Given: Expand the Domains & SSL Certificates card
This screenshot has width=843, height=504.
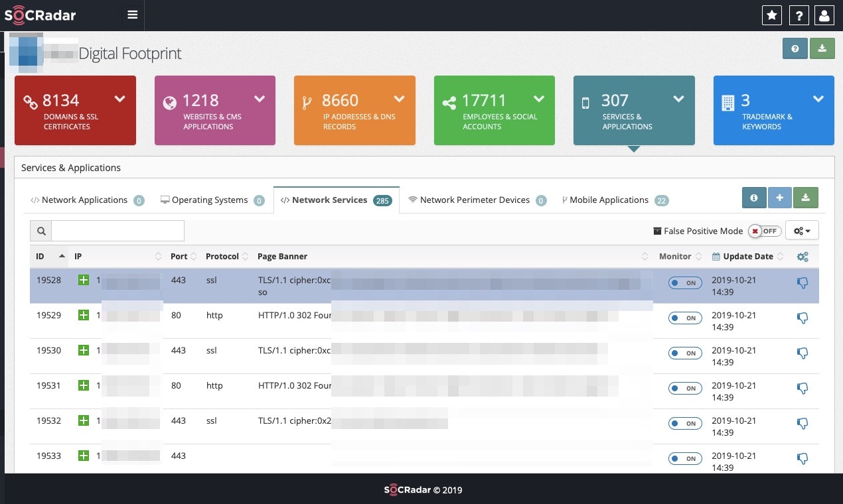Looking at the screenshot, I should [x=119, y=98].
